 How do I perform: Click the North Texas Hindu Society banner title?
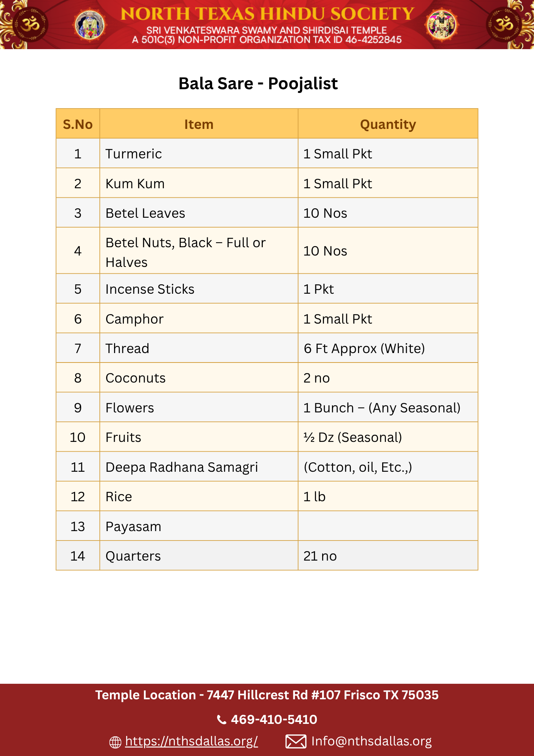[x=267, y=14]
